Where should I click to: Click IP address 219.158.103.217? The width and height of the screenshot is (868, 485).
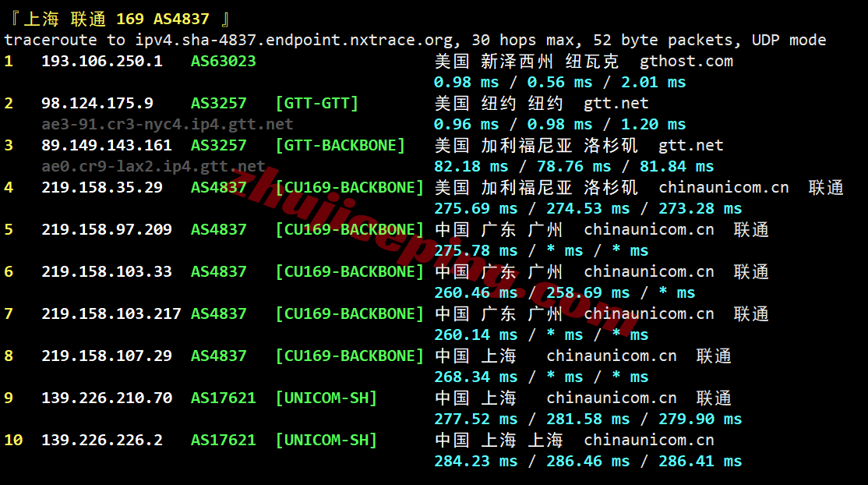(111, 313)
